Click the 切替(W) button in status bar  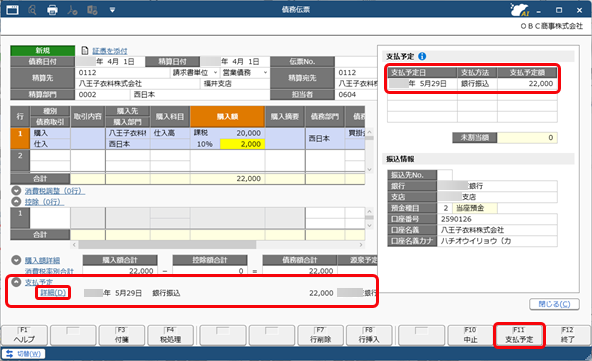tap(23, 354)
